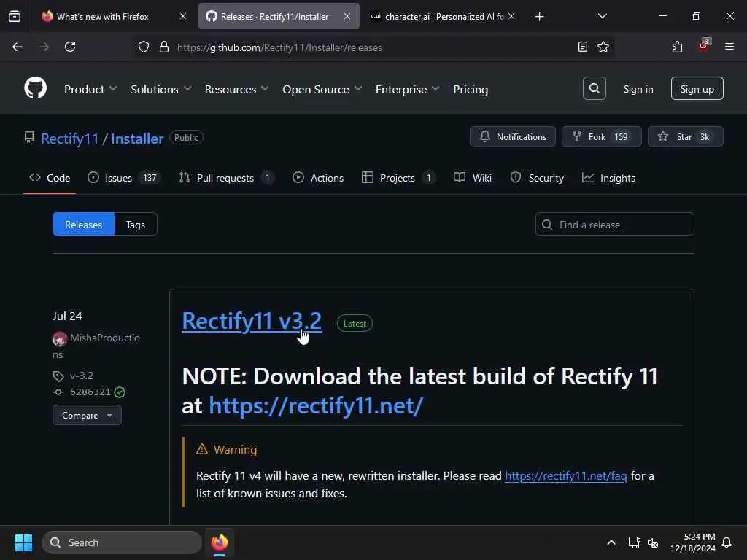Click the taskbar Search box
Viewport: 747px width, 560px height.
tap(122, 542)
